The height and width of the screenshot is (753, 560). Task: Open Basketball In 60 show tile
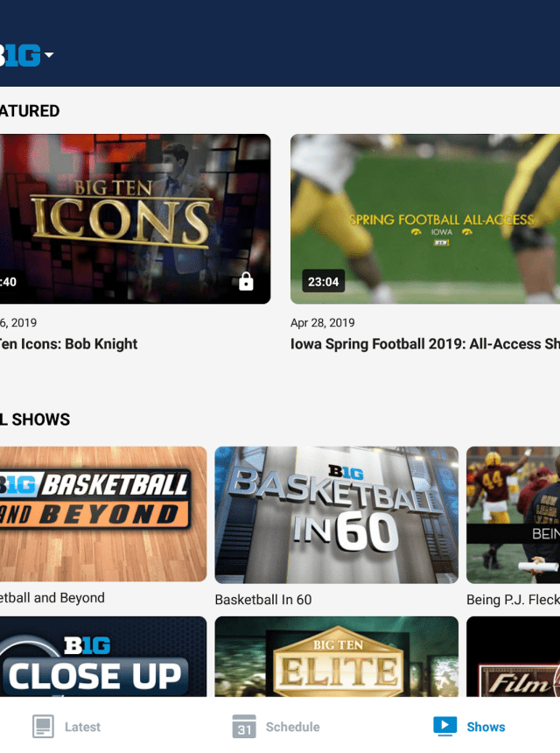click(336, 515)
